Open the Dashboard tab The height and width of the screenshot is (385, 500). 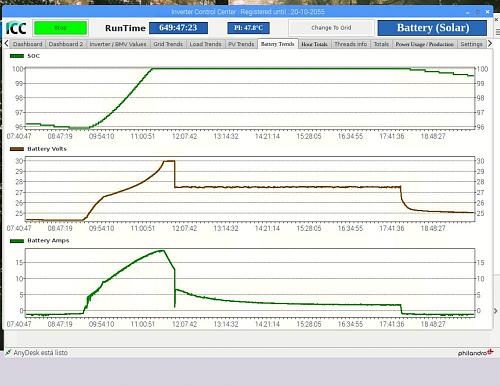coord(28,44)
